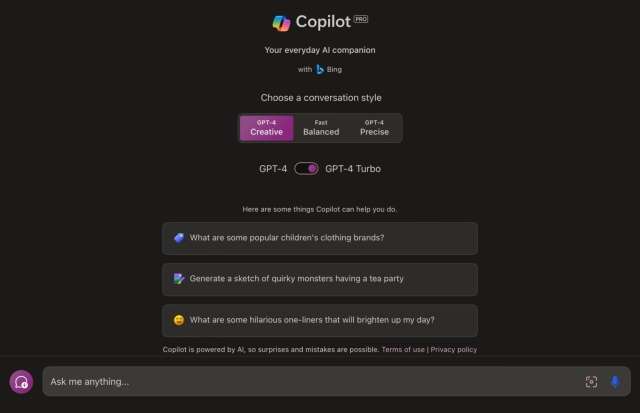Click the Bing logo icon
Image resolution: width=640 pixels, height=413 pixels.
320,69
